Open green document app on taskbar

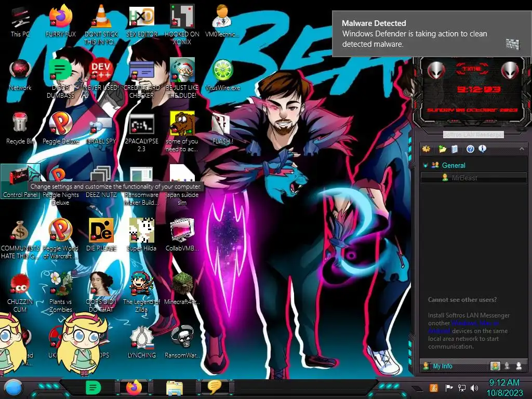(x=94, y=388)
